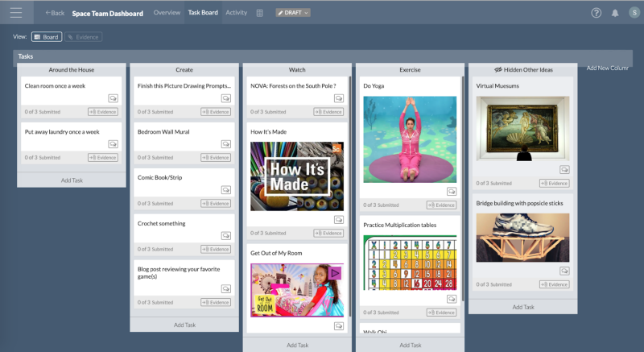Screen dimensions: 644x352
Task: Open comments on 'Crochet something' task
Action: tap(226, 236)
